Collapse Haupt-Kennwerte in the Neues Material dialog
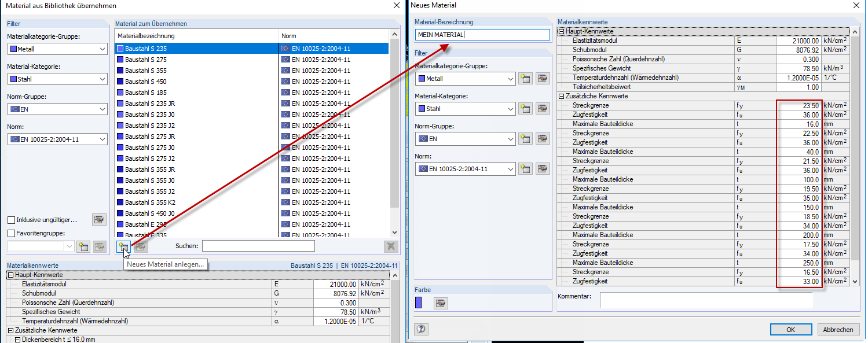 tap(561, 31)
